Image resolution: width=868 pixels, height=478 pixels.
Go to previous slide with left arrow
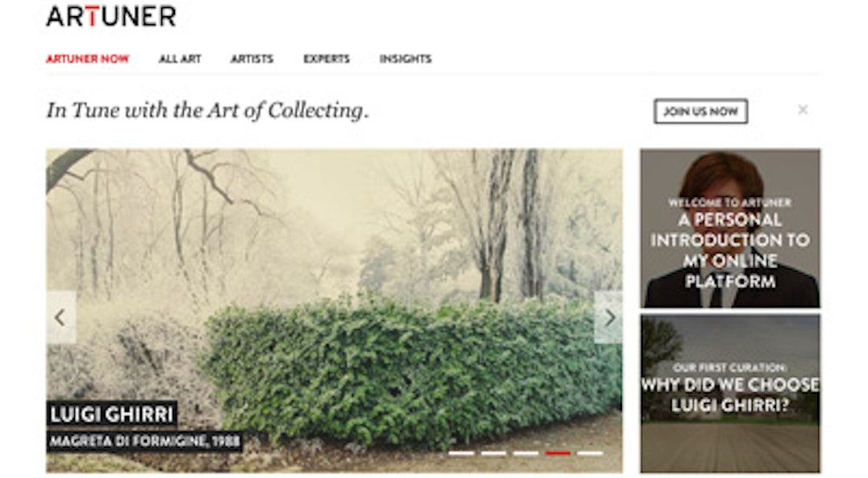pyautogui.click(x=61, y=317)
